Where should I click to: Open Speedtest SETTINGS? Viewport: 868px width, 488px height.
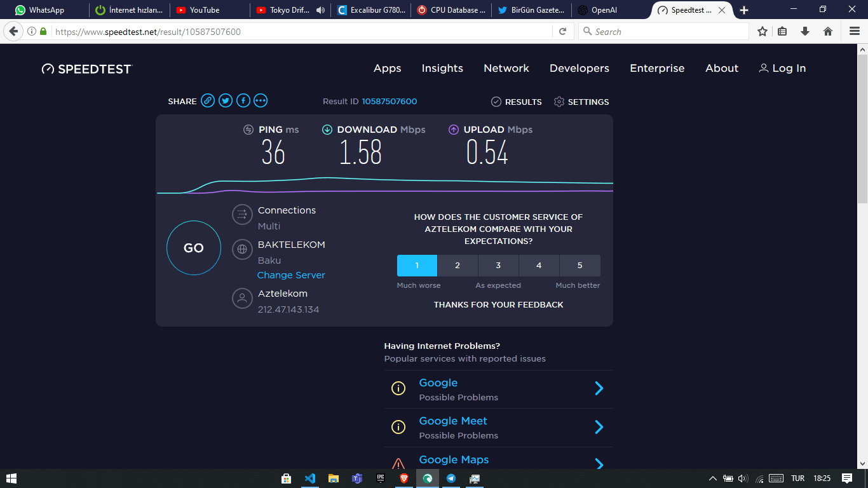coord(581,102)
